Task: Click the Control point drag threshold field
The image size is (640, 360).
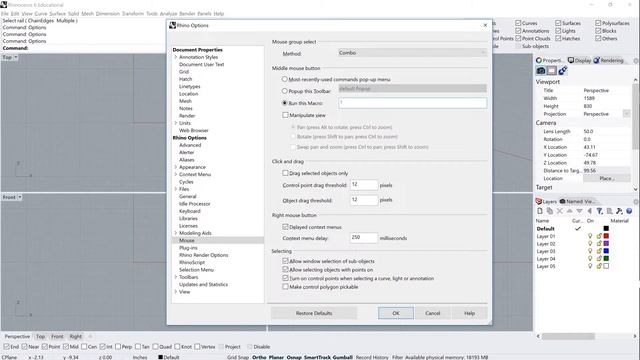Action: coord(363,185)
